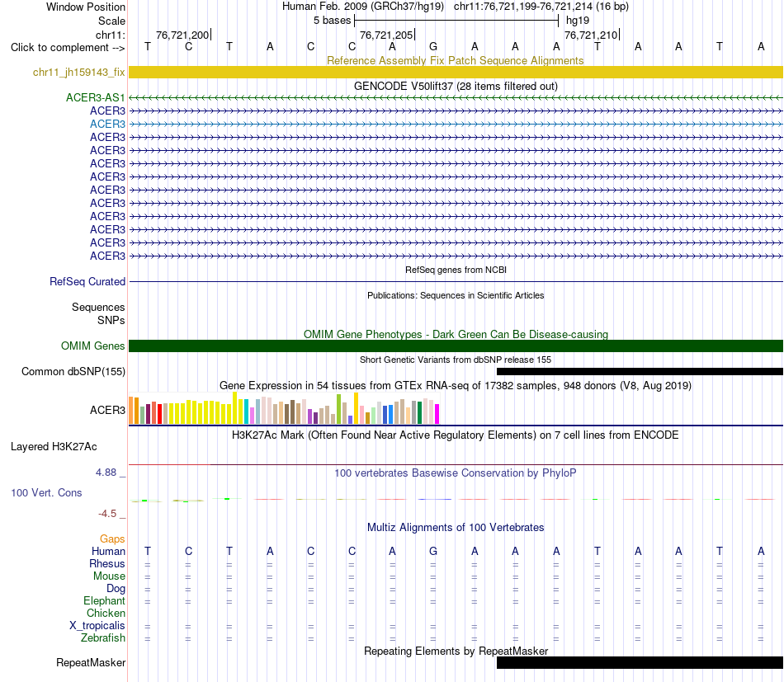The width and height of the screenshot is (784, 682).
Task: Open 'Repeating Elements by RepeatMasker' title
Action: (x=456, y=651)
